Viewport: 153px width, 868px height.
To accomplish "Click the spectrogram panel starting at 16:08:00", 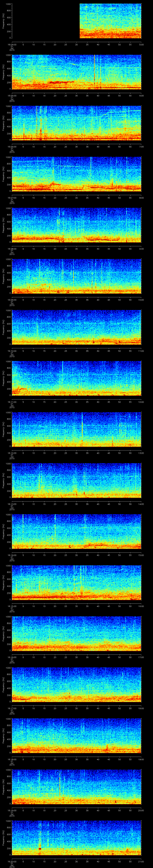I will click(77, 225).
